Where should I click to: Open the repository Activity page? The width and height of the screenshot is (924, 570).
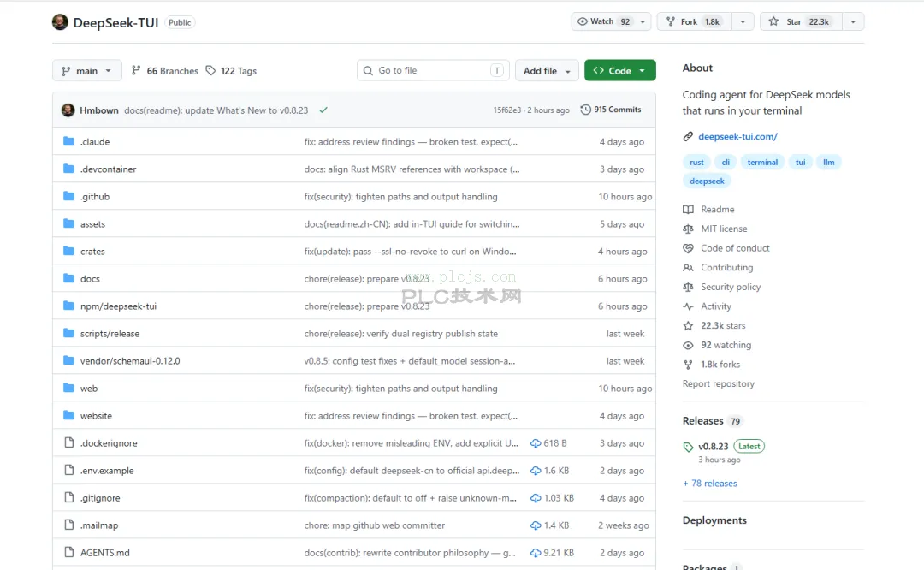point(716,306)
